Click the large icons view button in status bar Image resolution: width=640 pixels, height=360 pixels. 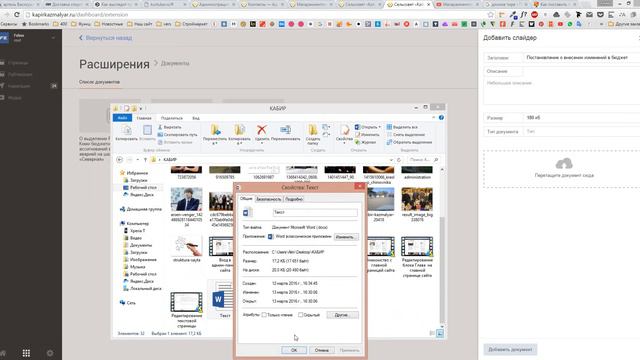(x=440, y=333)
